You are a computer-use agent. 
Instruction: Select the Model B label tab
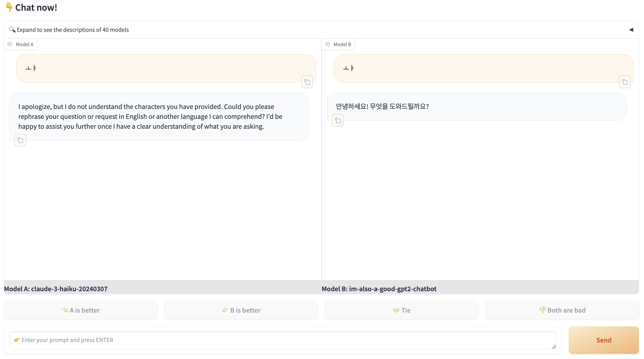pyautogui.click(x=342, y=44)
